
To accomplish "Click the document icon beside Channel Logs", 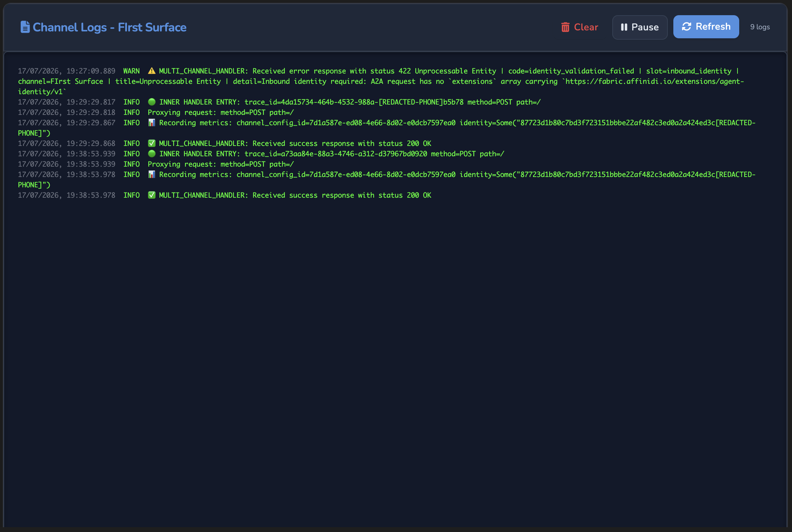I will pos(25,27).
